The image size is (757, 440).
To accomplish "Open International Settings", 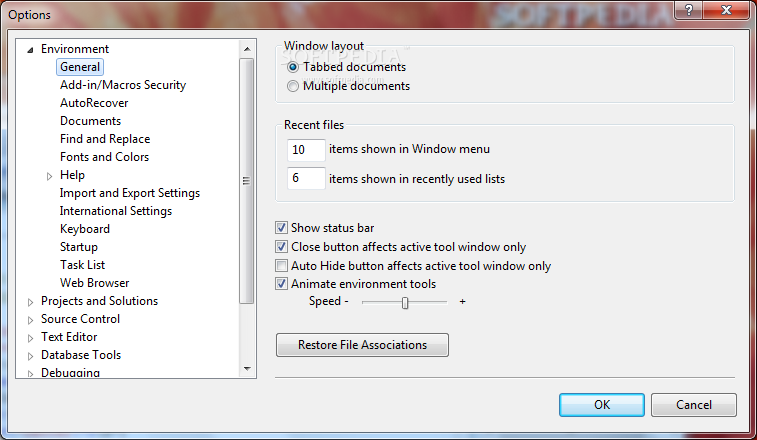I will pyautogui.click(x=115, y=211).
